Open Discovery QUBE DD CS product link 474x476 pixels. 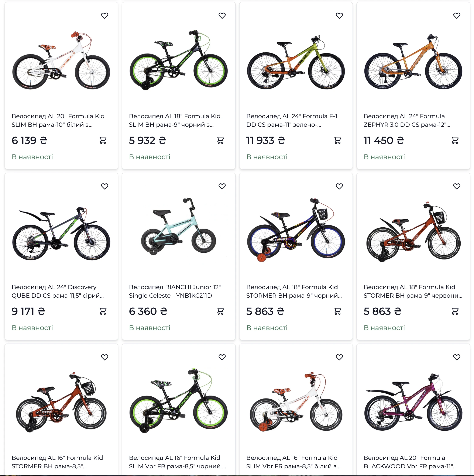[x=58, y=291]
